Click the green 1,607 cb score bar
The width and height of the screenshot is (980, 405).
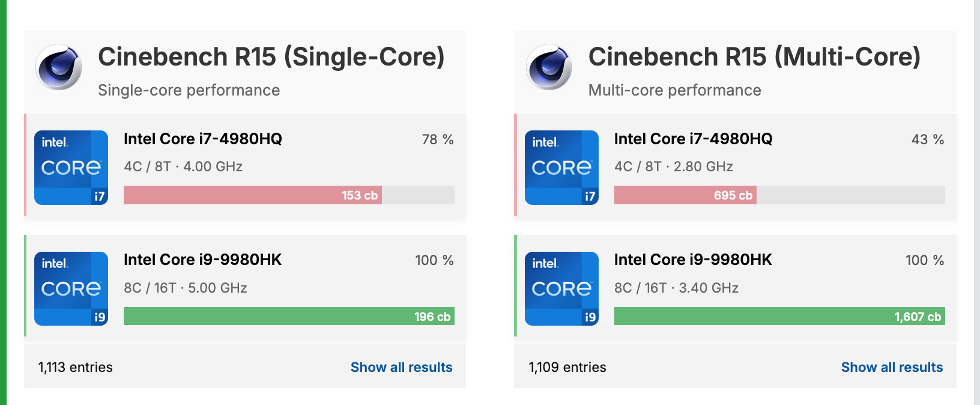pos(779,317)
